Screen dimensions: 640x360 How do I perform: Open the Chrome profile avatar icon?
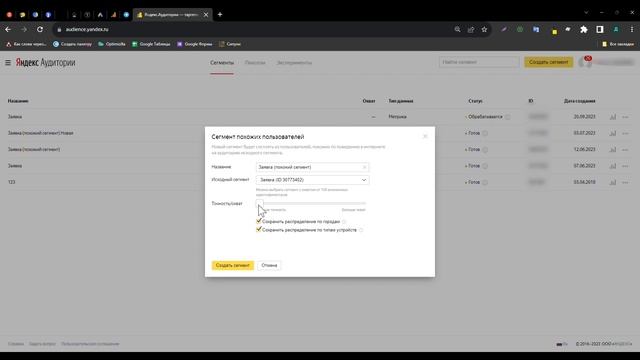pos(616,29)
